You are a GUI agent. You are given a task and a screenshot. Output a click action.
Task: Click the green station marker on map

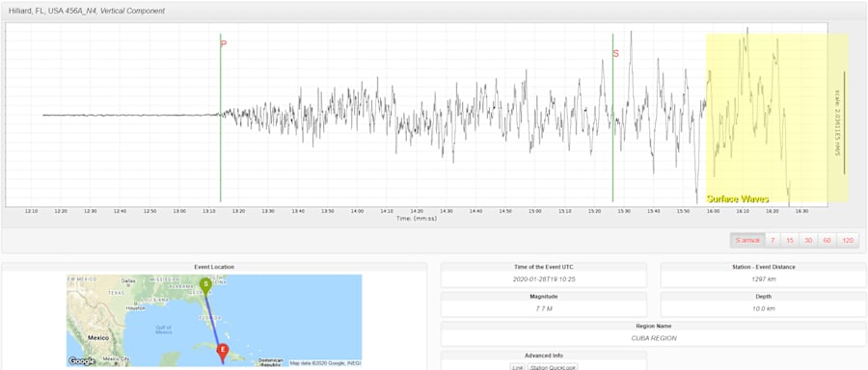point(205,285)
